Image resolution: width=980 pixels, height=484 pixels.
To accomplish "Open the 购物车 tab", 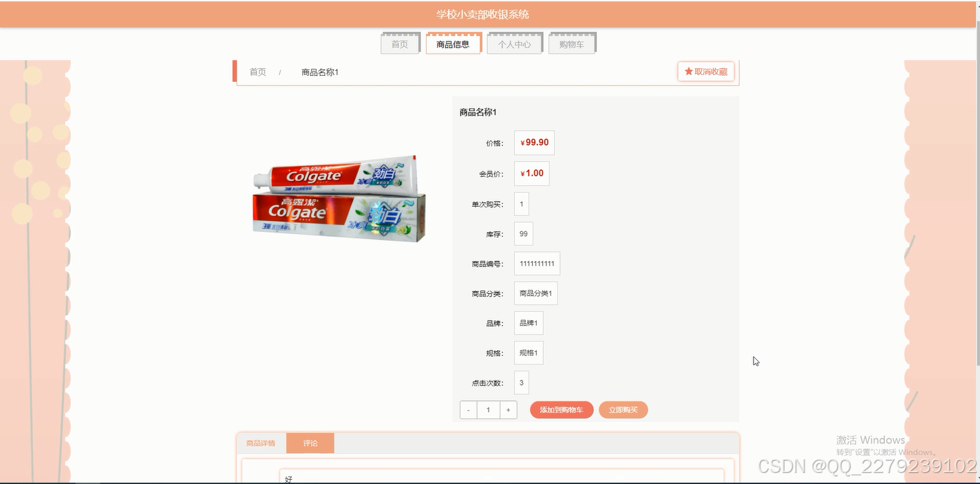I will click(571, 44).
